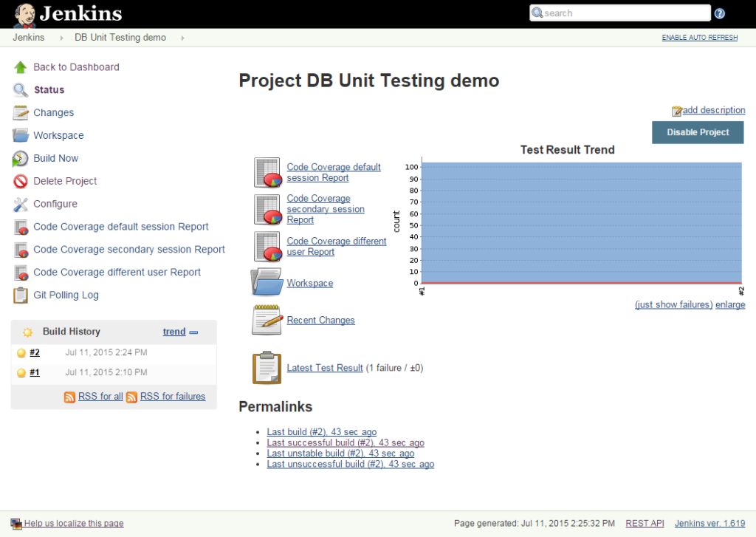Select Configure in the sidebar
This screenshot has width=756, height=537.
point(55,204)
